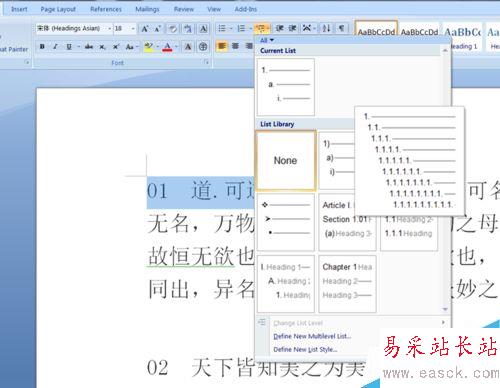Open the font size dropdown
The width and height of the screenshot is (500, 388).
(133, 29)
